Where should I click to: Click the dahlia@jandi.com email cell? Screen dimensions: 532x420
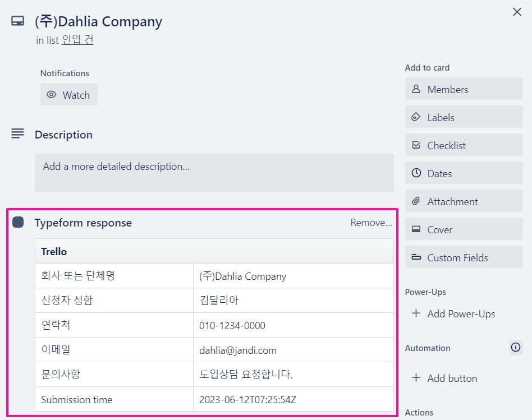coord(238,350)
